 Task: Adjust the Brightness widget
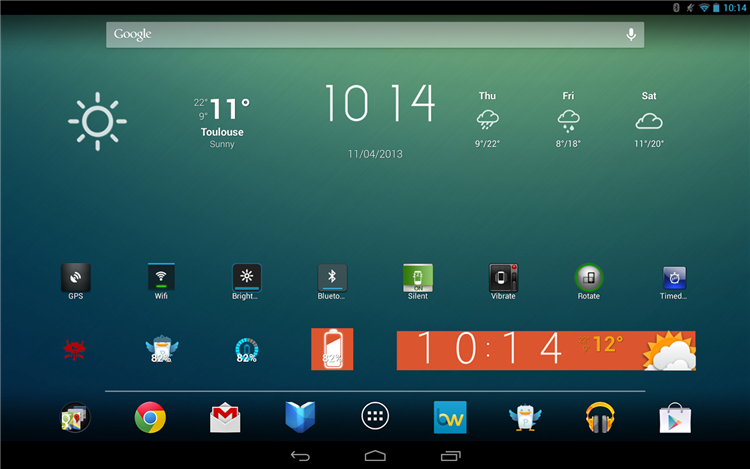(x=246, y=282)
